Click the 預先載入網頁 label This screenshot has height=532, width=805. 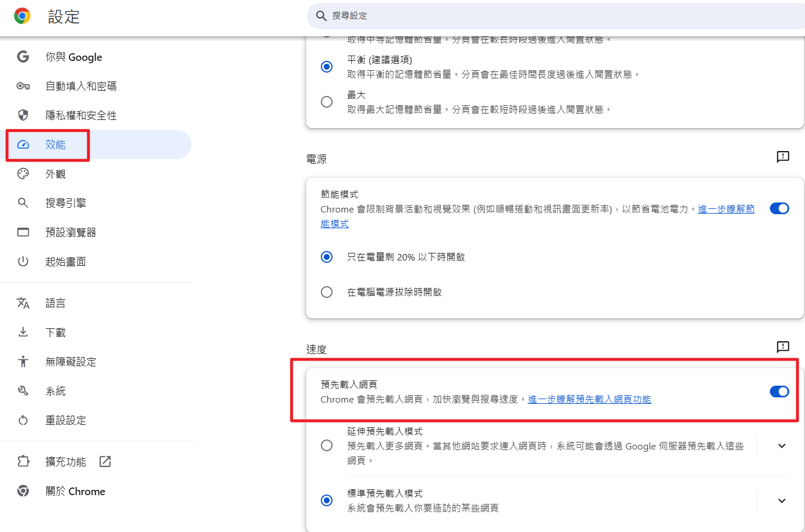tap(349, 385)
